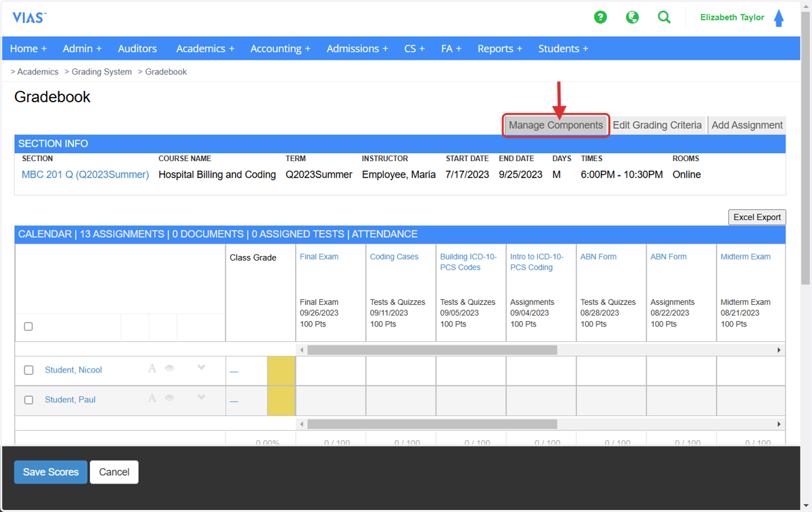The height and width of the screenshot is (512, 812).
Task: Open the Auditors menu item
Action: pos(137,49)
